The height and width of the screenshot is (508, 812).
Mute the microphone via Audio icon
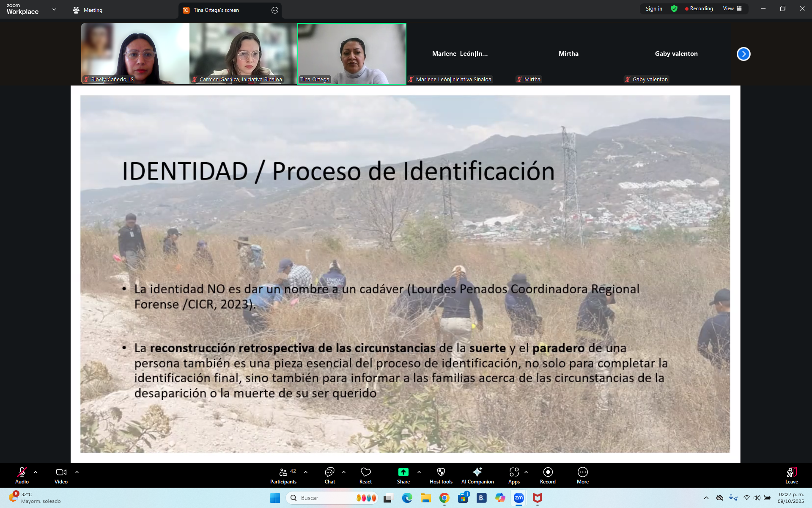21,475
